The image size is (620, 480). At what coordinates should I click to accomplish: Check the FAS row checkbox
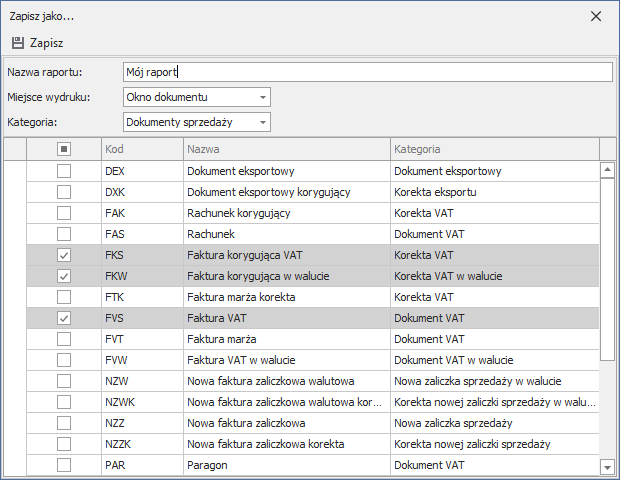(64, 234)
